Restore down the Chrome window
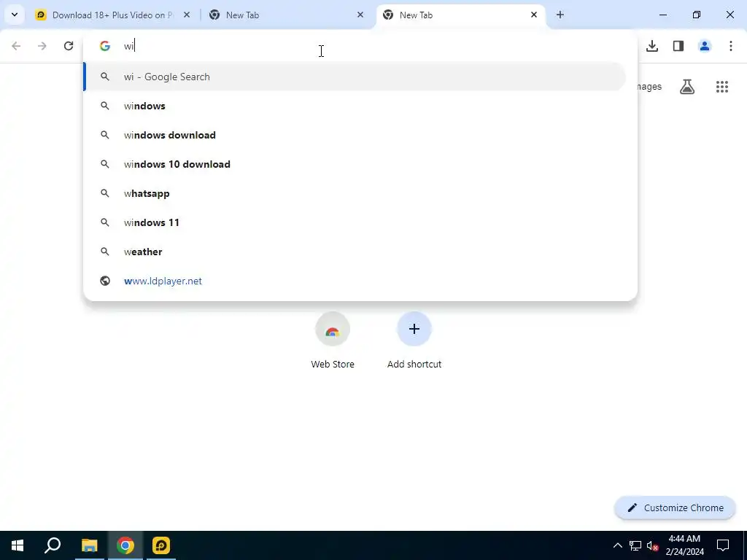747x560 pixels. 697,15
